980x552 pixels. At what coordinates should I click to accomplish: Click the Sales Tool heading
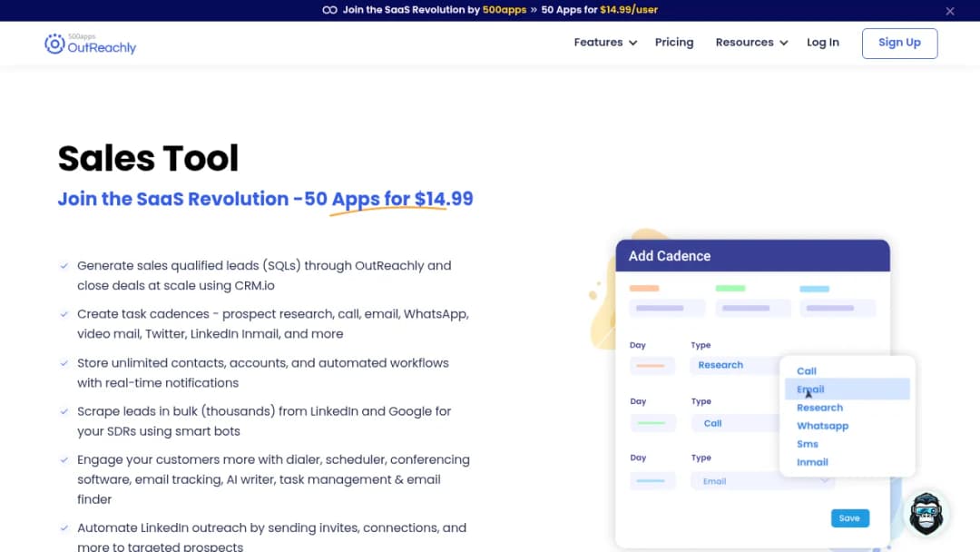[x=148, y=158]
